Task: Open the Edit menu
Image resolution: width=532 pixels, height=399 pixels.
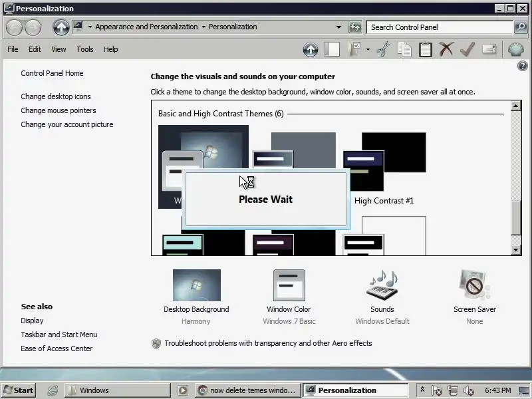Action: (x=35, y=49)
